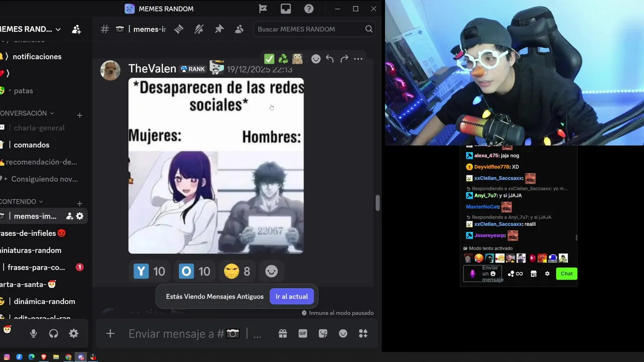Open user settings gear in user panel
The height and width of the screenshot is (362, 644).
[x=73, y=333]
